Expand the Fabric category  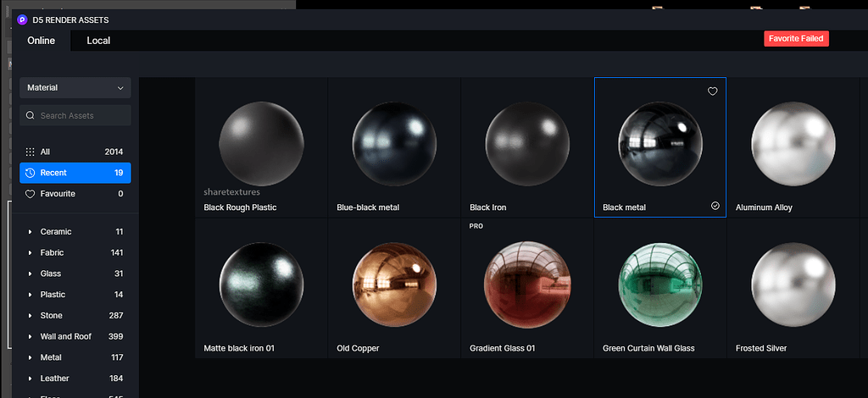pyautogui.click(x=31, y=253)
